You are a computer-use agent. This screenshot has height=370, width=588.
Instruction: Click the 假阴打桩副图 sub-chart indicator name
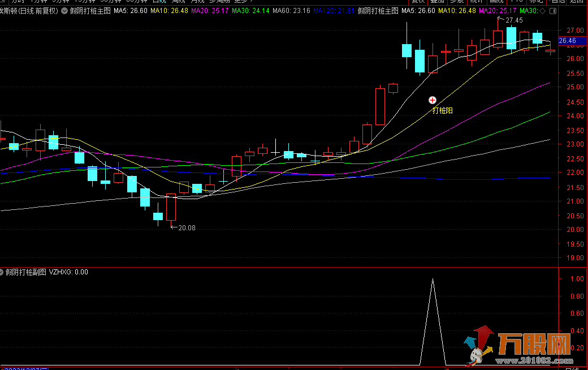[x=26, y=272]
